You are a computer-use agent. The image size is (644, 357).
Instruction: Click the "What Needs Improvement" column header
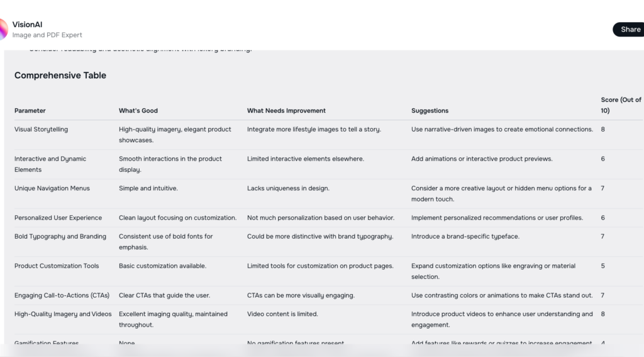tap(286, 111)
